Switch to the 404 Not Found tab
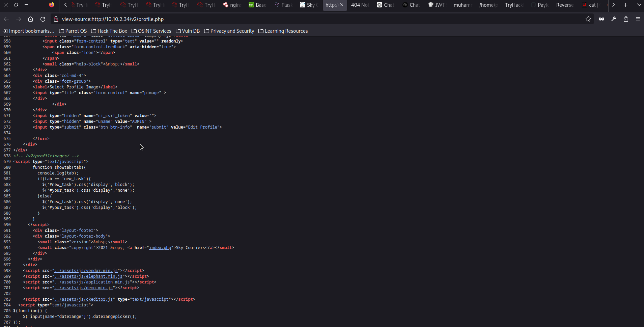Screen dimensions: 644x327 pos(361,5)
